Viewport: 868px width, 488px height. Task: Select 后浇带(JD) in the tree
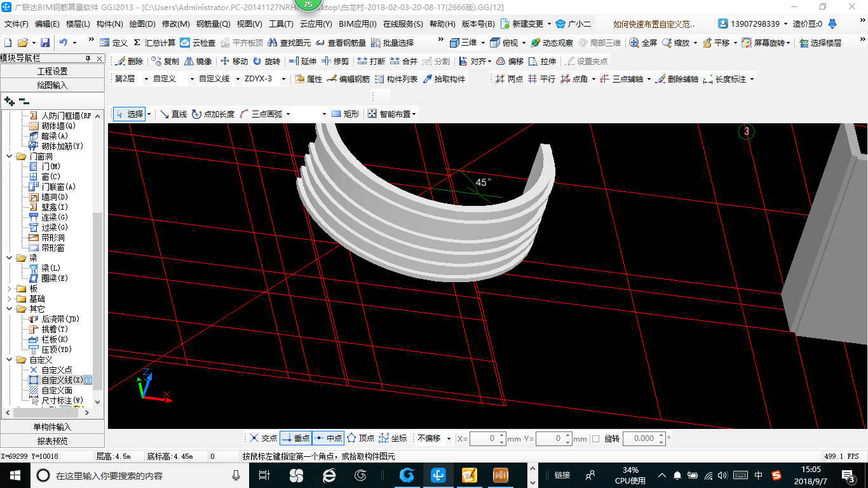tap(60, 319)
